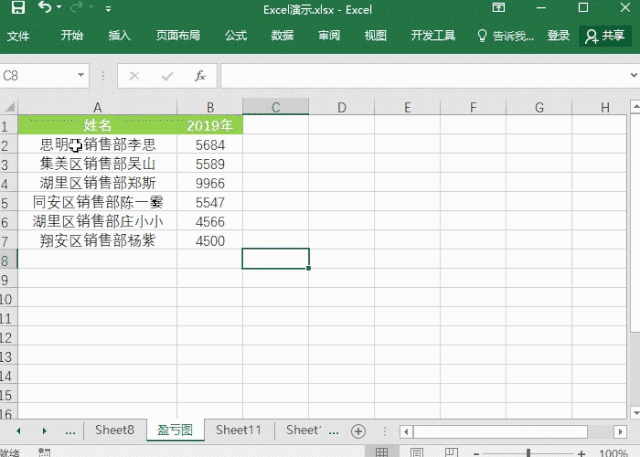Select column A header
The height and width of the screenshot is (457, 640).
(x=97, y=107)
